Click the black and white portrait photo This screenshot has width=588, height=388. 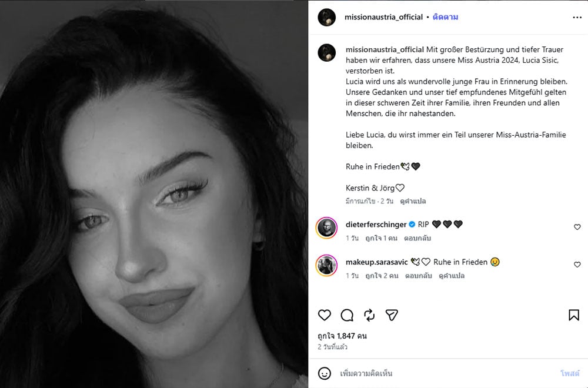pyautogui.click(x=153, y=194)
